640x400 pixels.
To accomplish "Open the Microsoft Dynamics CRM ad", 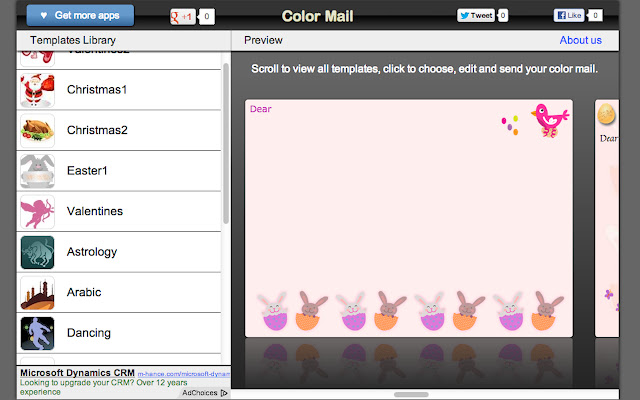I will [x=77, y=373].
